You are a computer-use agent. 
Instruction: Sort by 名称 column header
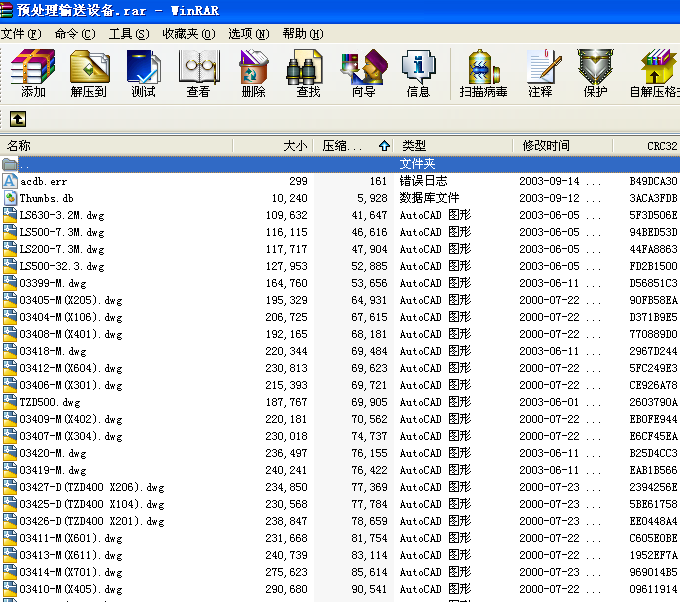click(116, 146)
